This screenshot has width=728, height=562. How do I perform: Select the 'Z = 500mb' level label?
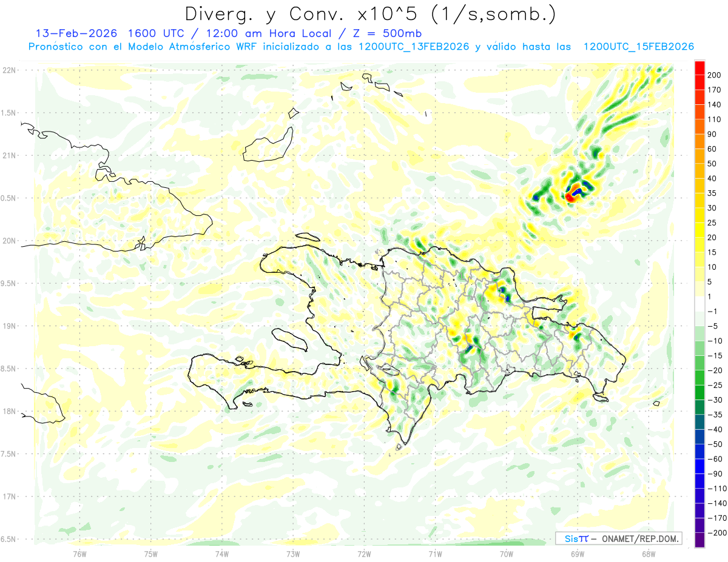[x=388, y=33]
